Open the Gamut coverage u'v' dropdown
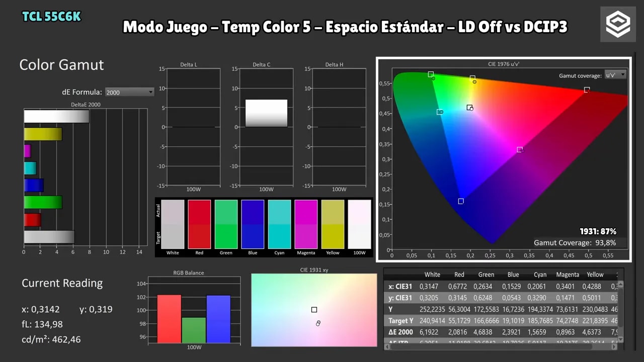 (x=615, y=75)
